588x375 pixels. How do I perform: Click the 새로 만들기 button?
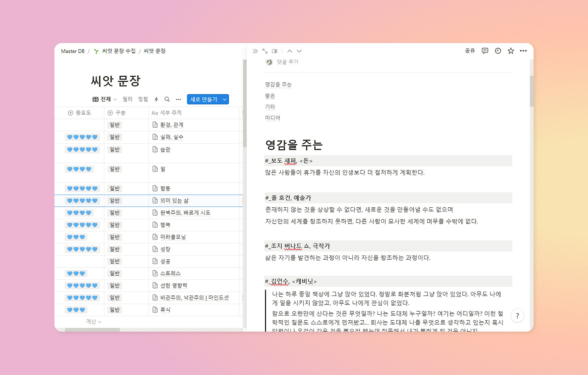click(x=204, y=99)
